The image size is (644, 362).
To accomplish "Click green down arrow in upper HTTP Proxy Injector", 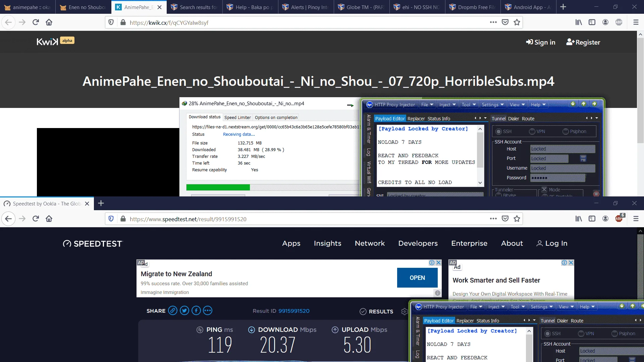I will (x=573, y=104).
